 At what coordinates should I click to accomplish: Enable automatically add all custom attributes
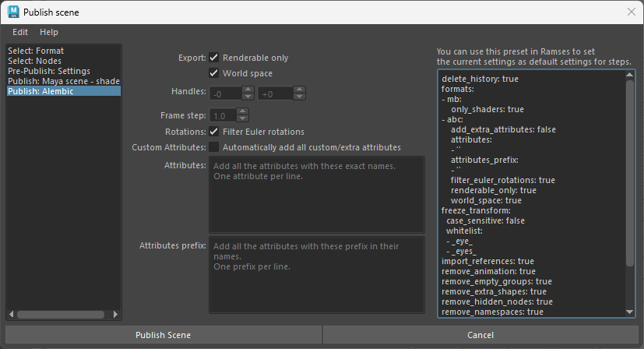(x=214, y=147)
